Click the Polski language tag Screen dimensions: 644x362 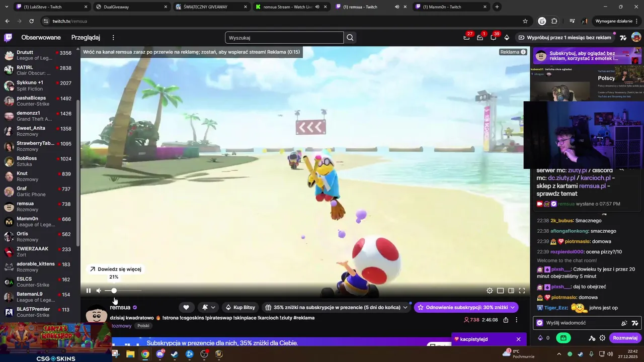click(143, 326)
